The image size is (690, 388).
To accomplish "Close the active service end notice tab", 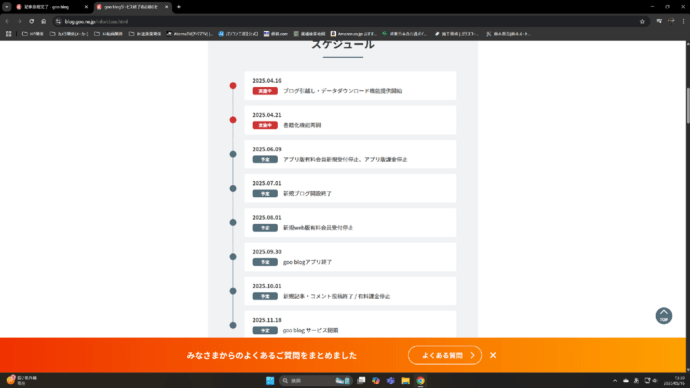I will 166,7.
